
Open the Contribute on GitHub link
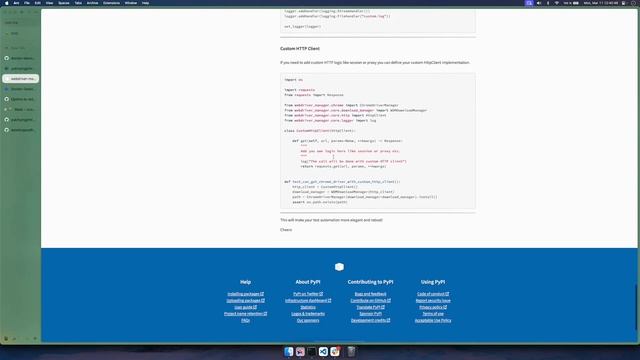[x=370, y=300]
